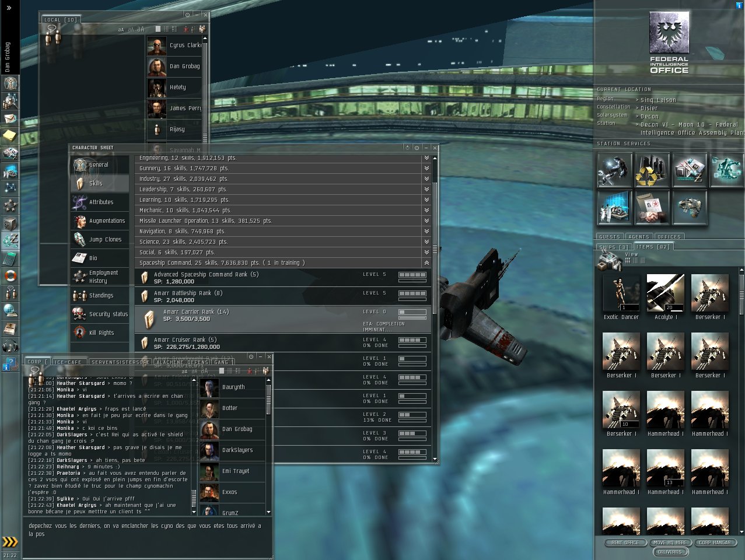745x560 pixels.
Task: Open the Reprocessing Plant recycle icon
Action: point(652,170)
